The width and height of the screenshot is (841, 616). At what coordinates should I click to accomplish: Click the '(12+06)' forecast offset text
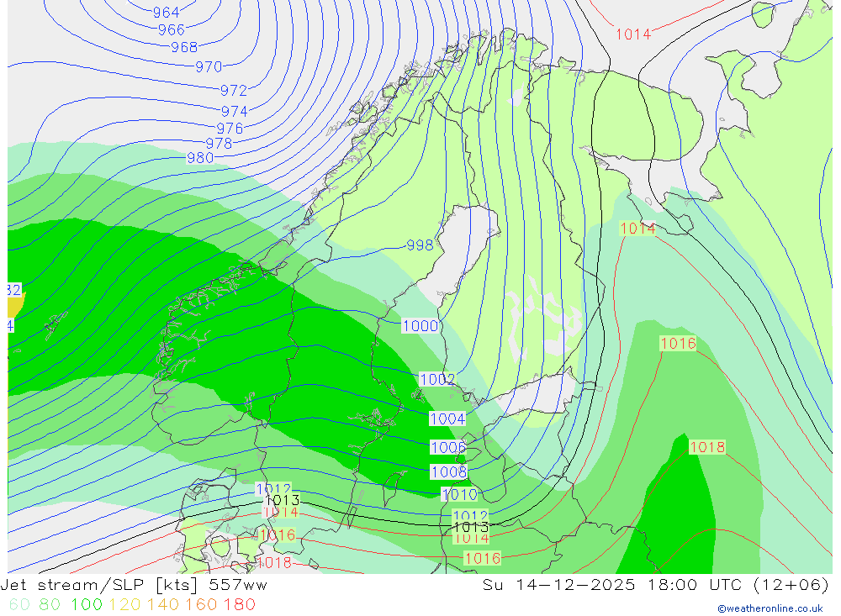pos(791,585)
